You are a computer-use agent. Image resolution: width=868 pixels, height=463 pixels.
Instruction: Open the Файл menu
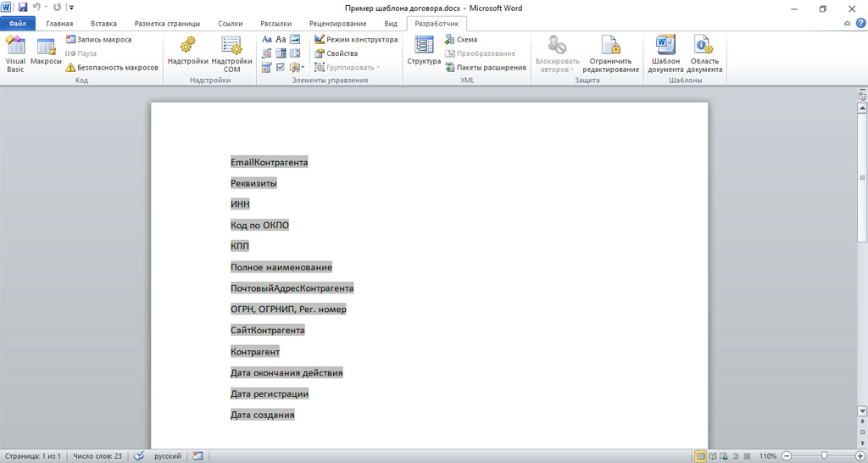click(18, 24)
